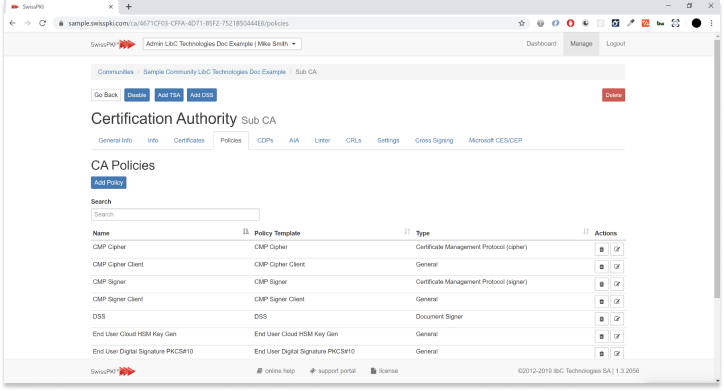Screen dimensions: 724x391
Task: Open the admin community selector dropdown
Action: [x=222, y=44]
